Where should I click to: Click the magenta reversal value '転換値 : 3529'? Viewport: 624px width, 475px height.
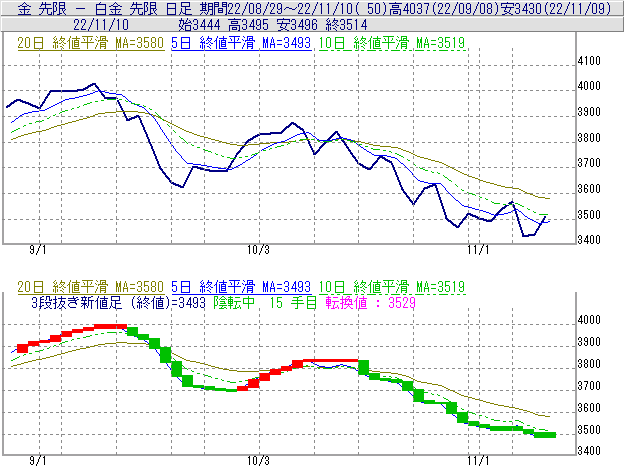371,303
